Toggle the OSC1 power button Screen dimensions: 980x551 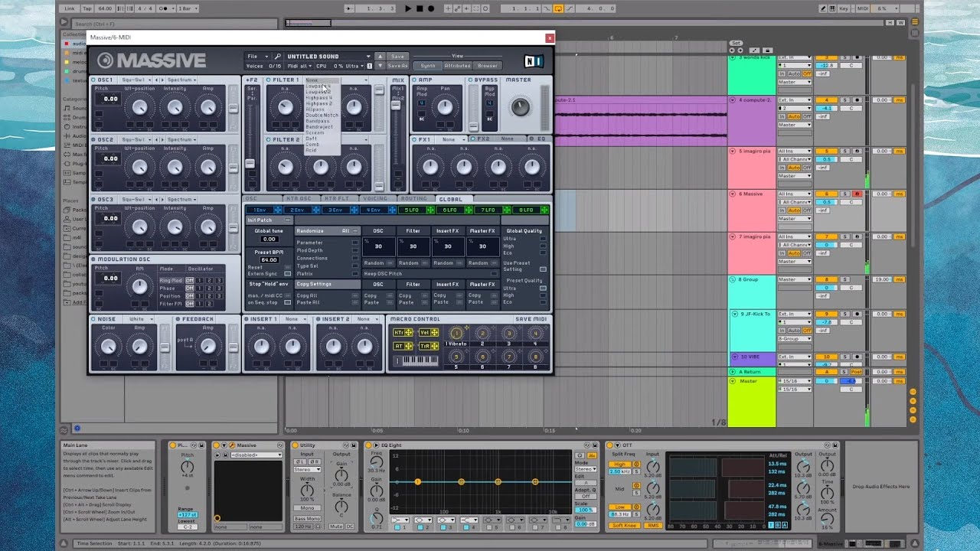pyautogui.click(x=93, y=80)
